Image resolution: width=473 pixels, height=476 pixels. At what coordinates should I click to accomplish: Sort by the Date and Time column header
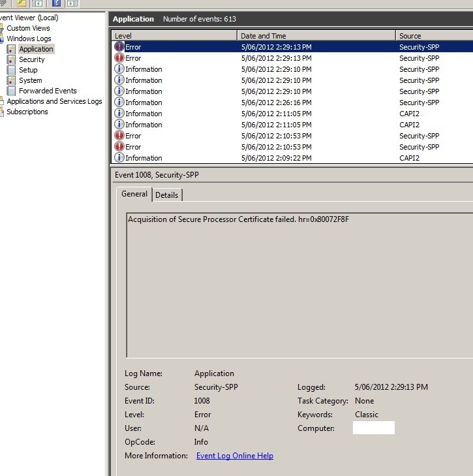pos(316,36)
